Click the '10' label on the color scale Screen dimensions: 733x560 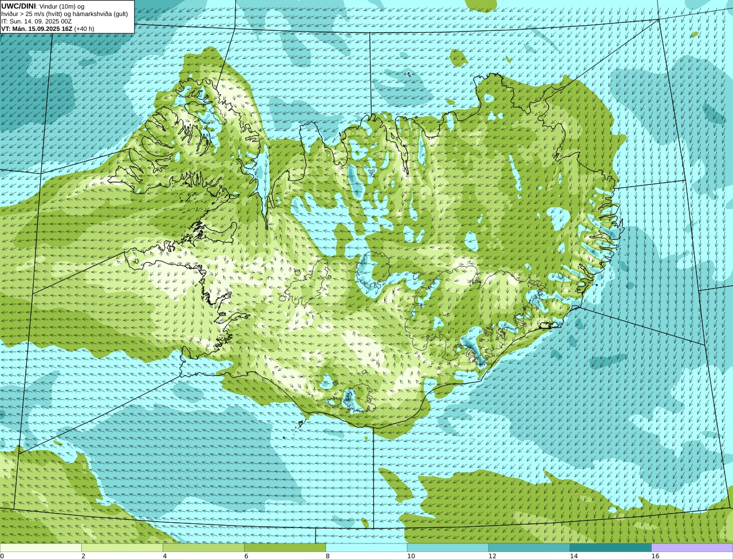click(x=411, y=556)
